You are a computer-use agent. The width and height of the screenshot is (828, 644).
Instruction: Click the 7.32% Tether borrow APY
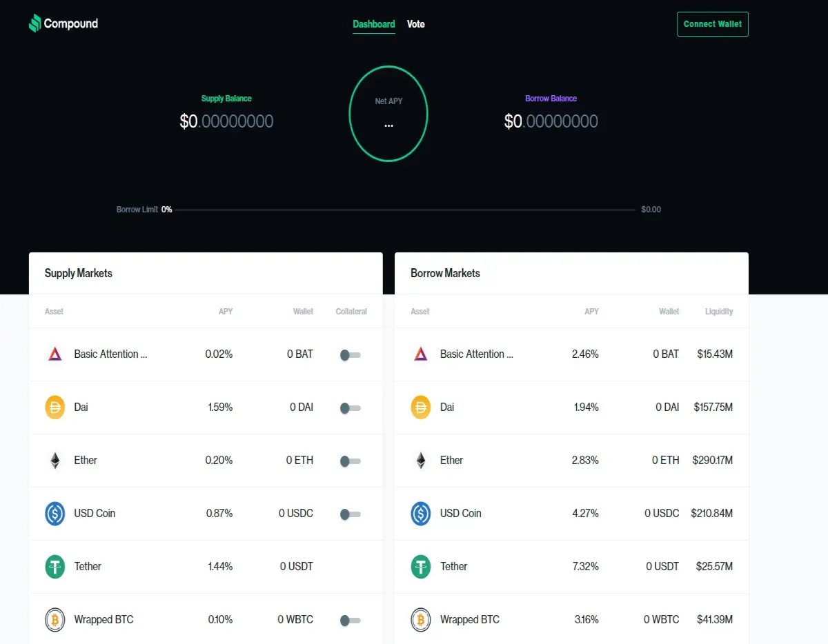pyautogui.click(x=585, y=566)
